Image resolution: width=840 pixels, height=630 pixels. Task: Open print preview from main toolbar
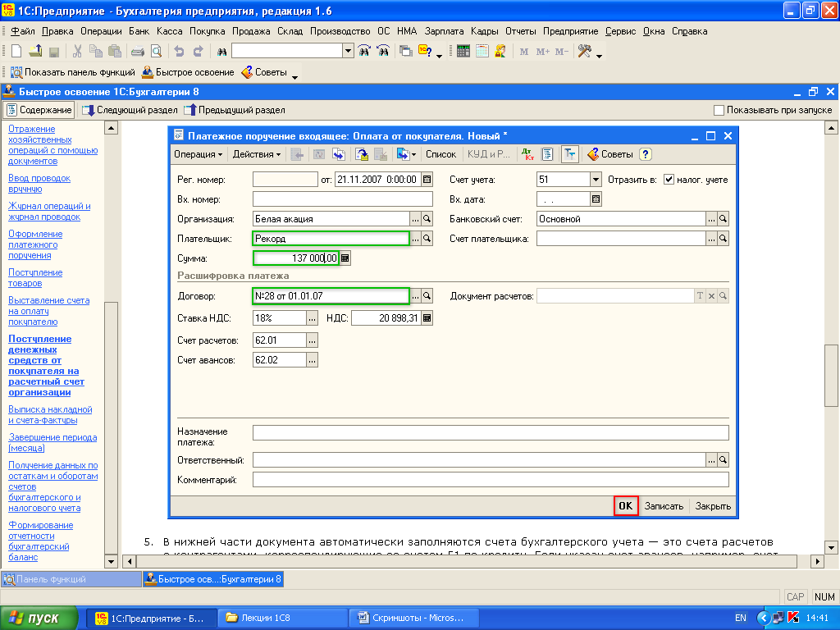pos(156,52)
